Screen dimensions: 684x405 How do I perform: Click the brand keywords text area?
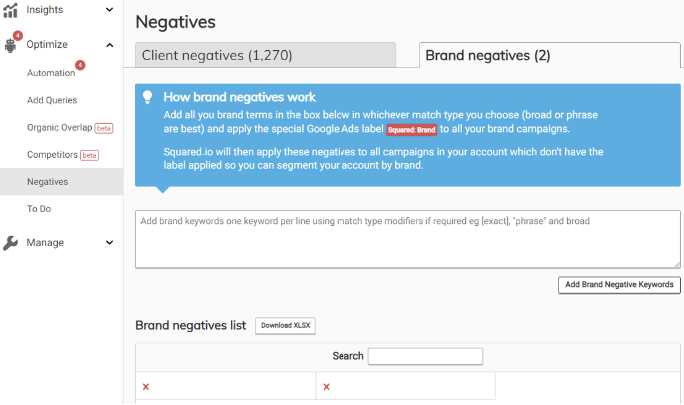[407, 238]
